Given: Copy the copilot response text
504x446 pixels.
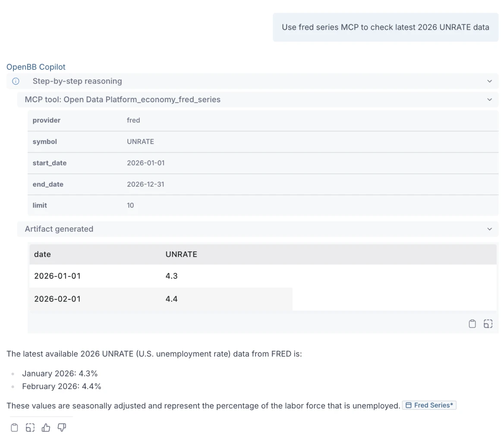Looking at the screenshot, I should click(x=14, y=427).
